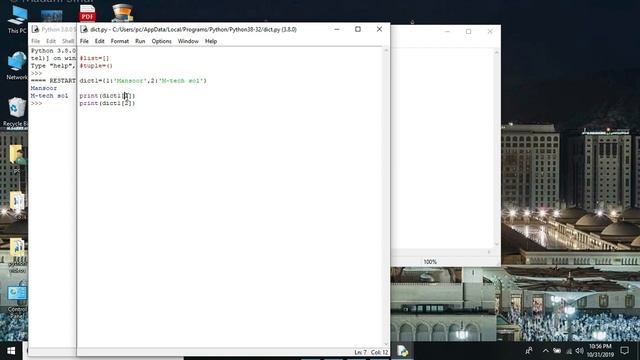
Task: Minimize the dict.py editor window
Action: pos(337,29)
